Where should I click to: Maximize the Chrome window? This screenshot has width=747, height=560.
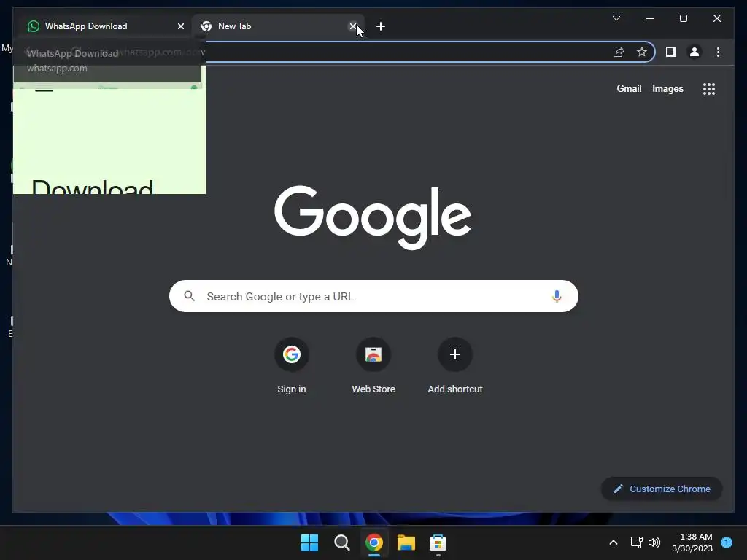tap(683, 18)
